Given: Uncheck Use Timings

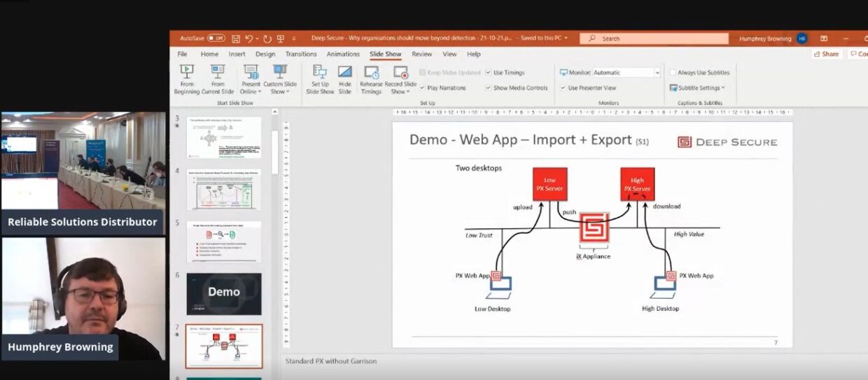Looking at the screenshot, I should click(x=489, y=72).
